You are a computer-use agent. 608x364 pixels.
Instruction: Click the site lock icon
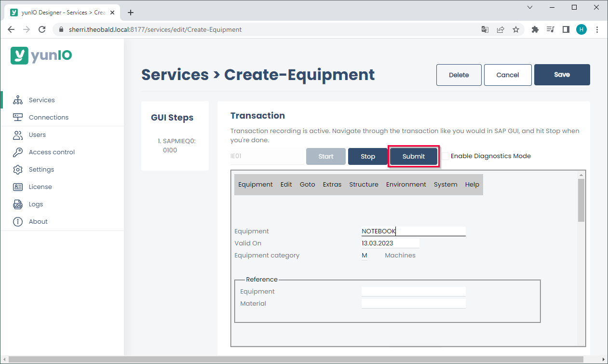61,29
